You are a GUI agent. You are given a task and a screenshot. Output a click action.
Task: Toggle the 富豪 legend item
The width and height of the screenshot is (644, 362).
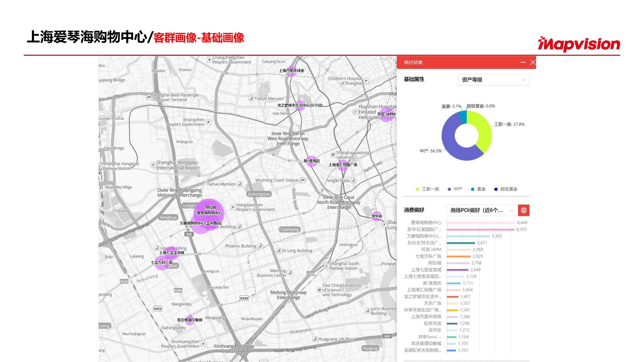click(478, 189)
